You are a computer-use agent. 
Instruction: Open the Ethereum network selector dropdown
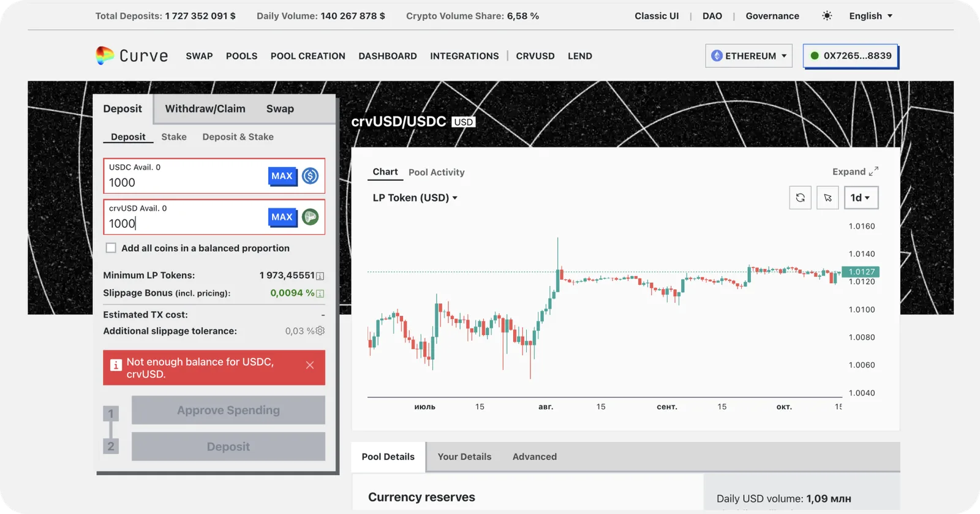click(x=748, y=56)
